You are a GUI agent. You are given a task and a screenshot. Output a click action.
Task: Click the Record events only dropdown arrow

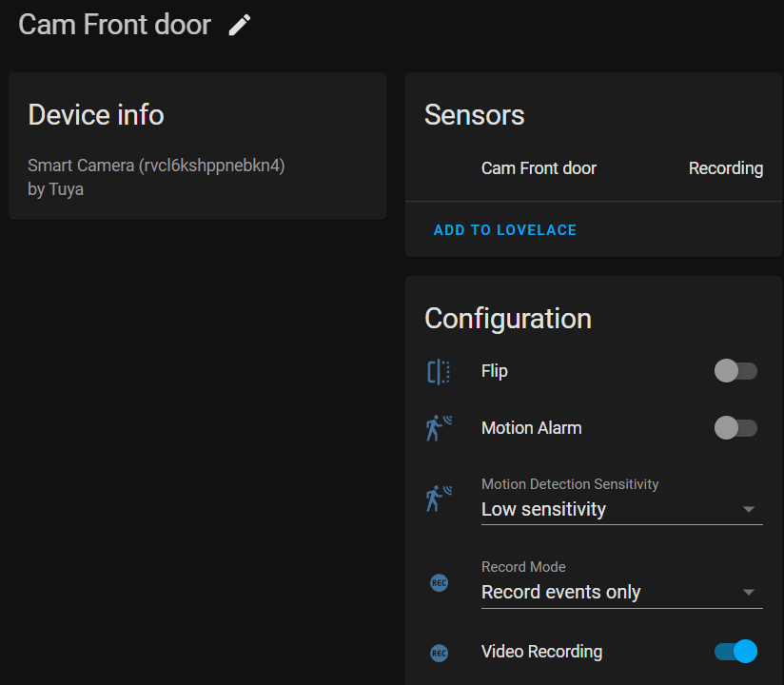(751, 594)
